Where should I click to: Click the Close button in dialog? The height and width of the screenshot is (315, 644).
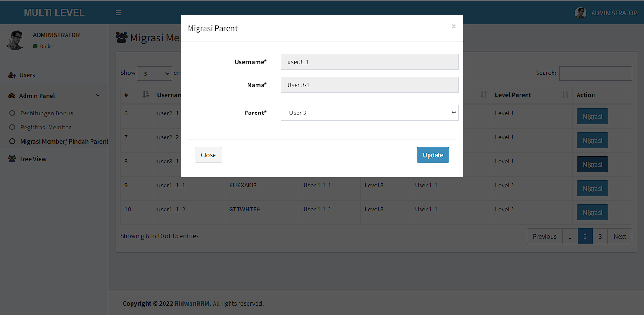coord(208,155)
